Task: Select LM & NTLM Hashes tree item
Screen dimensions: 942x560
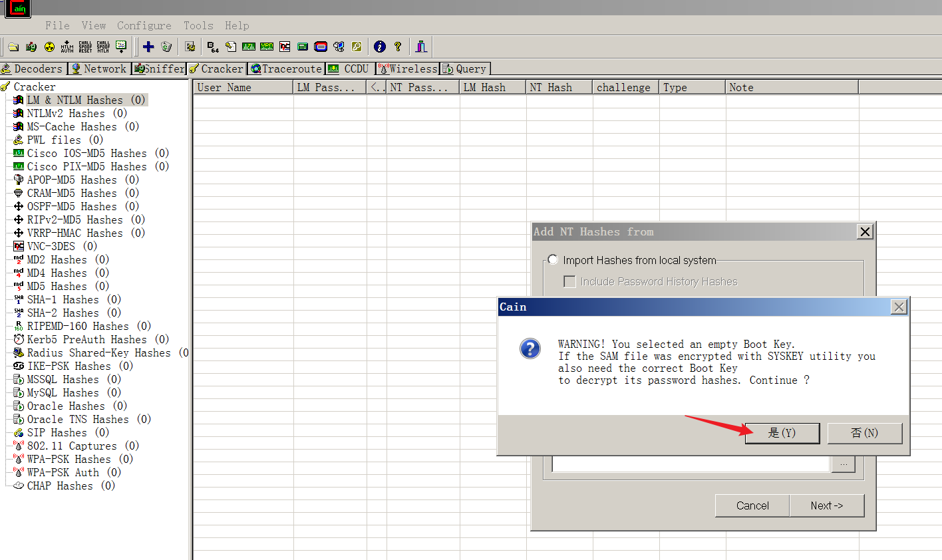Action: [86, 100]
